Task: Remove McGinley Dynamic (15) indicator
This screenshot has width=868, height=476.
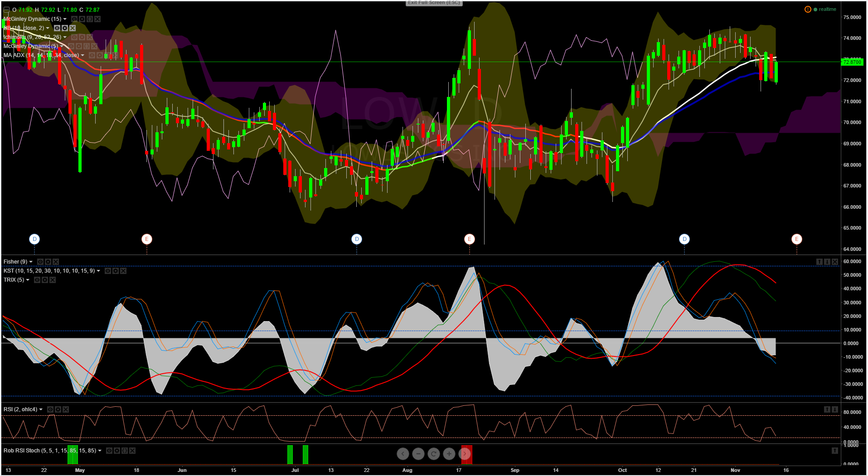Action: [x=97, y=19]
